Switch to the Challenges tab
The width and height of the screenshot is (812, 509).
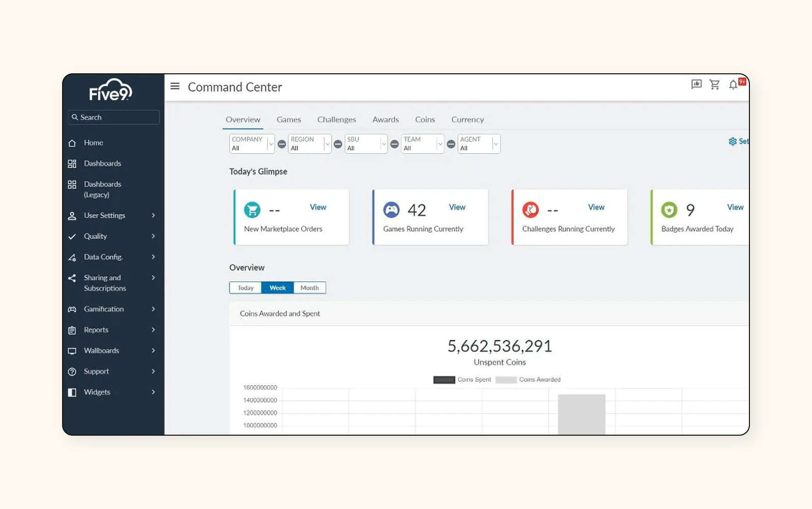[x=337, y=120]
